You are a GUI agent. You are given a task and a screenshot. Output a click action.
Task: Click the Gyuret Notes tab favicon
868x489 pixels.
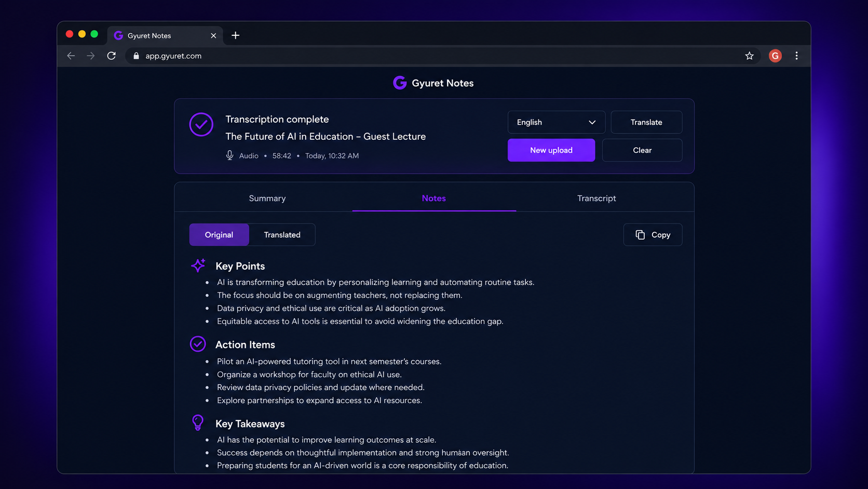pyautogui.click(x=118, y=35)
